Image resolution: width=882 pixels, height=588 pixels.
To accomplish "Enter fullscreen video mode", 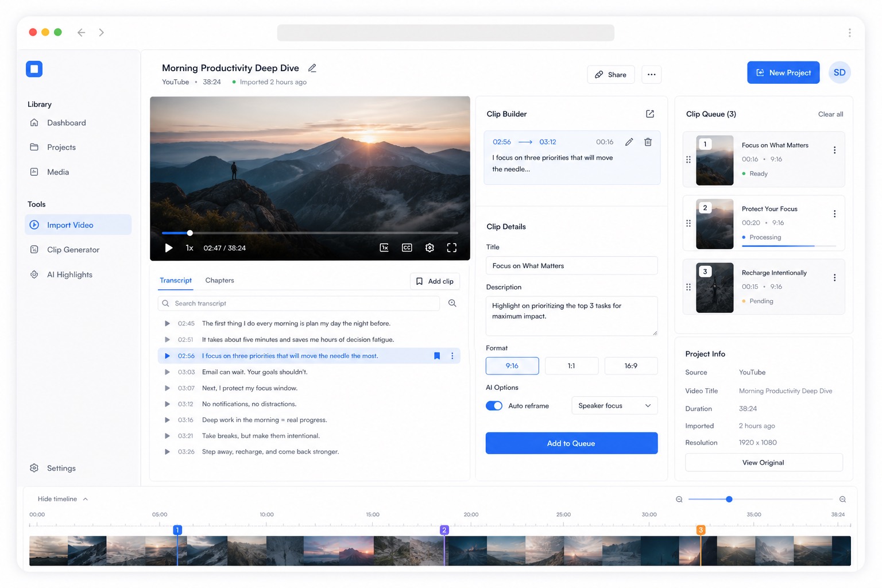I will coord(452,247).
